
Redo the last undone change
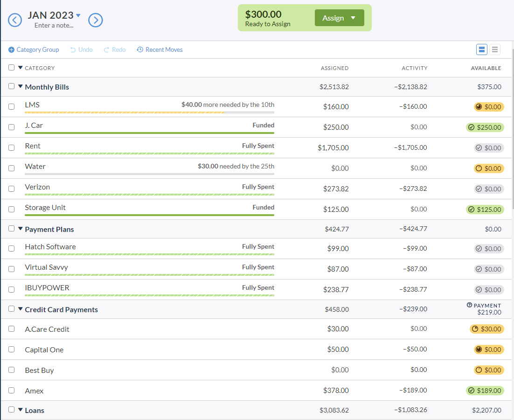(x=114, y=49)
